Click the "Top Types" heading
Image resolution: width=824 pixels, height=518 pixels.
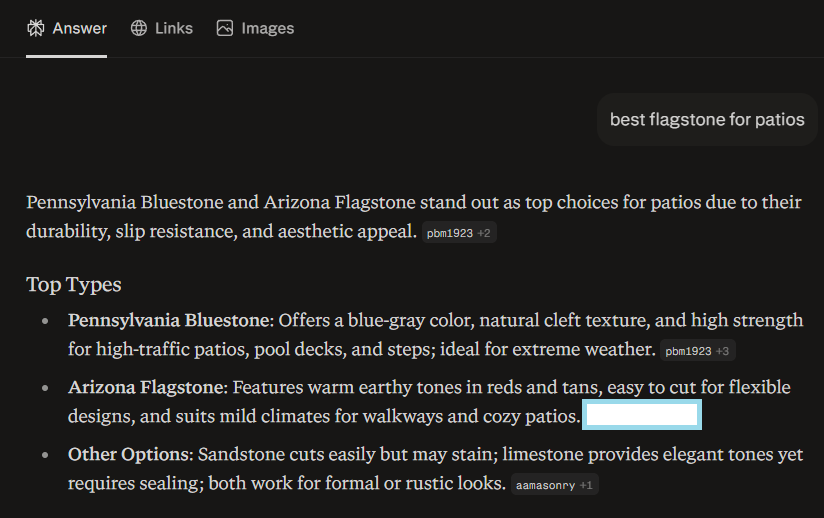[x=74, y=285]
